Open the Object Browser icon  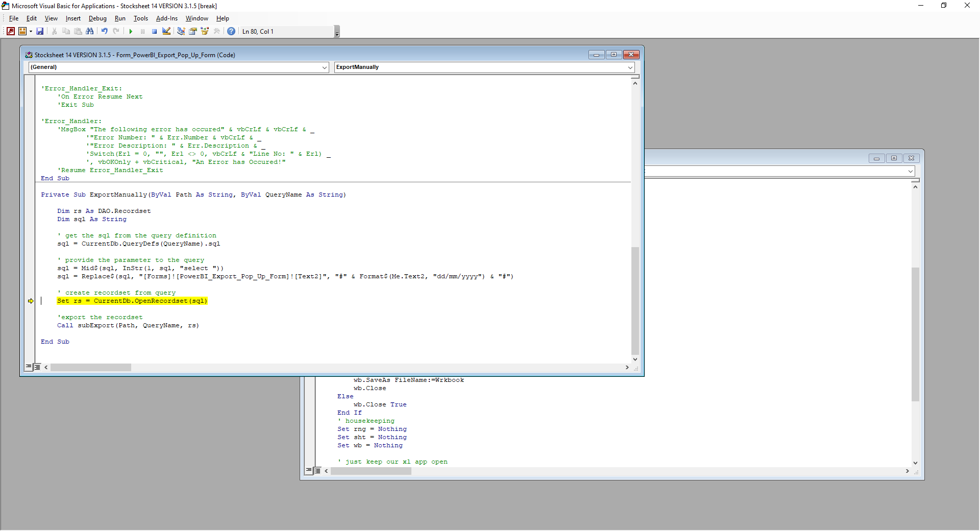[x=205, y=31]
